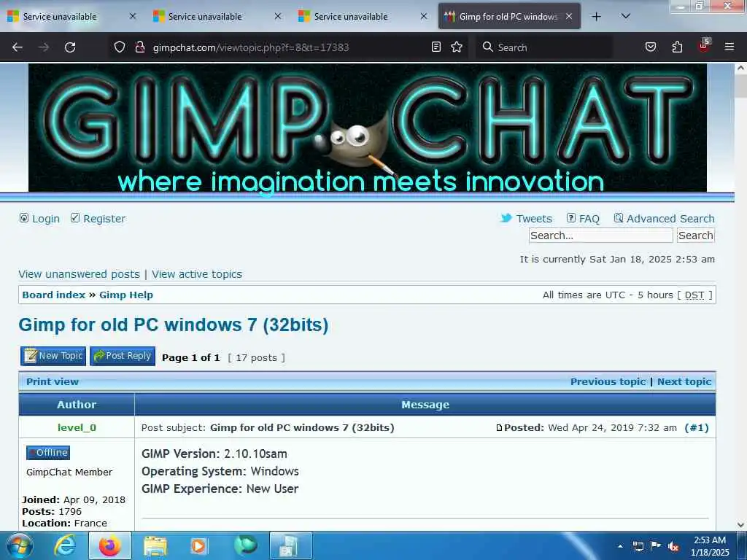Go to Gimp Help breadcrumb
The width and height of the screenshot is (747, 560).
[x=126, y=295]
